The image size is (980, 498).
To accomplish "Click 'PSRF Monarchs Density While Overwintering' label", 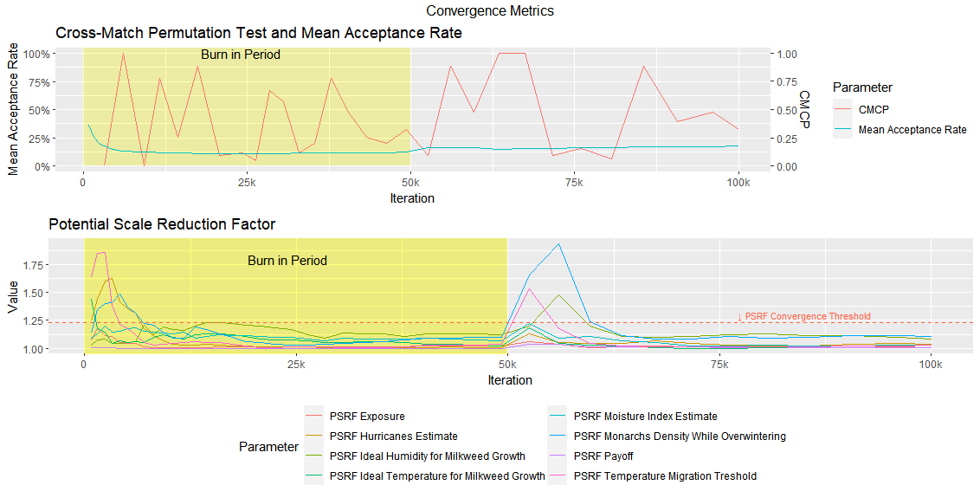I will coord(680,436).
